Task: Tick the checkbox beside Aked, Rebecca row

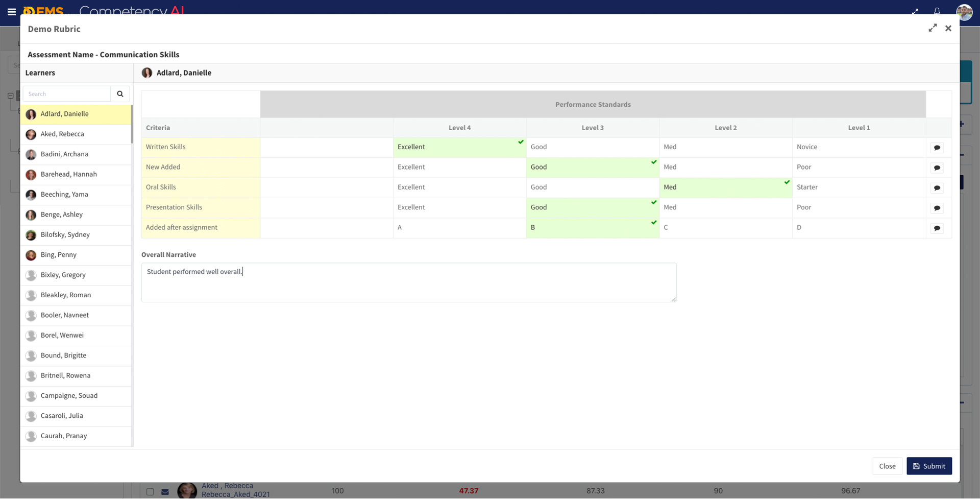Action: tap(150, 491)
